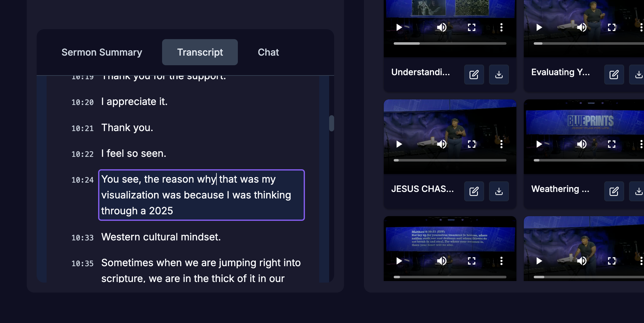
Task: Mute the JESUS CHAS... video audio
Action: tap(442, 144)
